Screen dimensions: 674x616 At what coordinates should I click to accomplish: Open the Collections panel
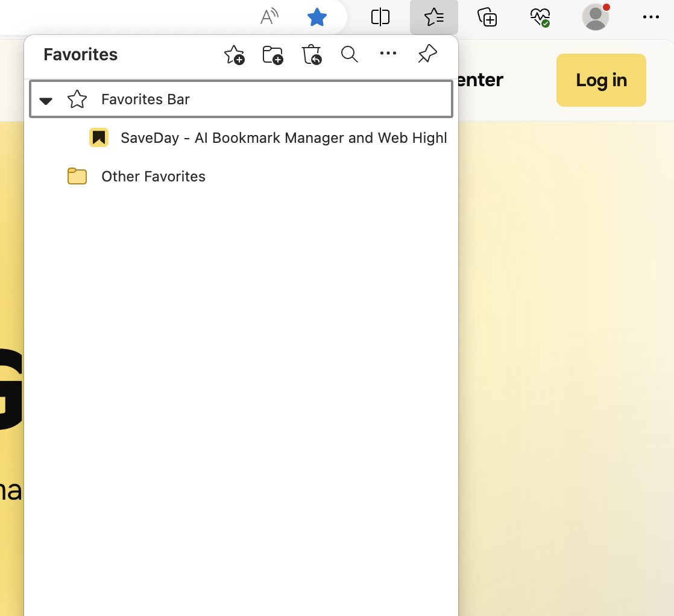pyautogui.click(x=487, y=17)
